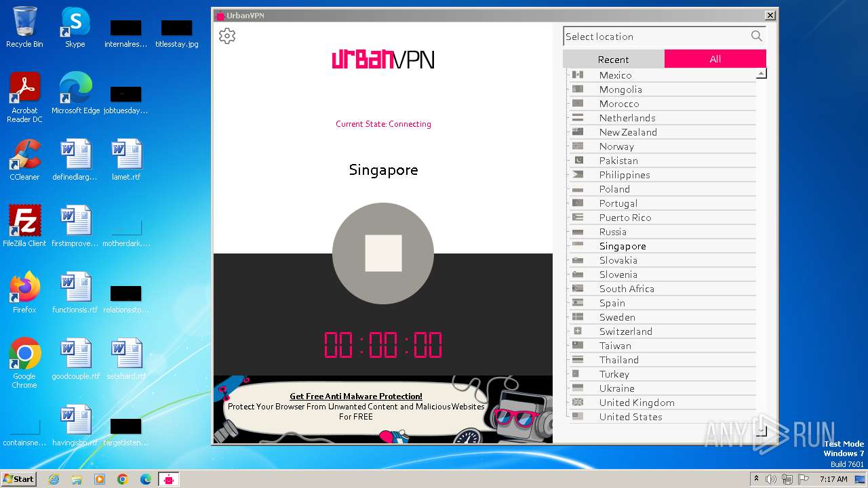
Task: Open Google Chrome desktop shortcut
Action: (24, 363)
